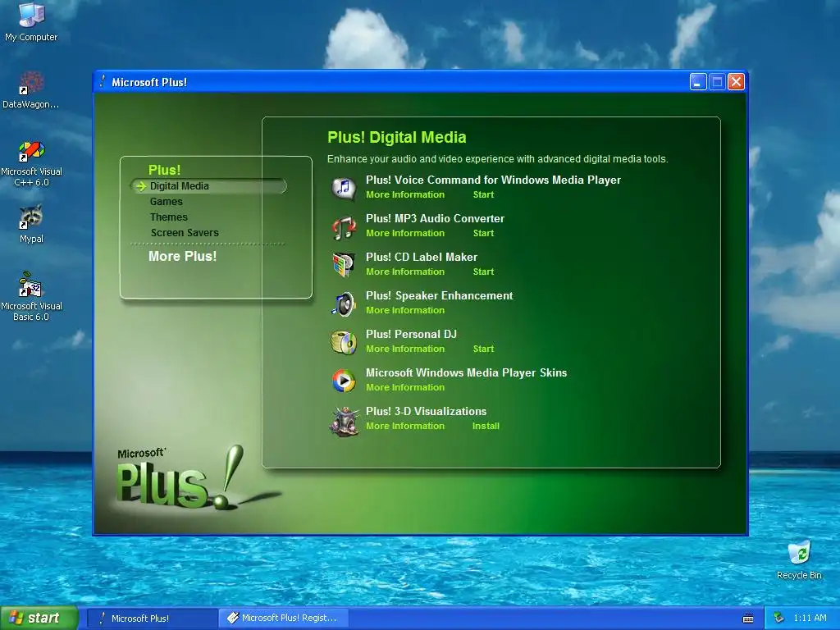
Task: Switch to Microsoft Plus! taskbar button
Action: pyautogui.click(x=152, y=619)
